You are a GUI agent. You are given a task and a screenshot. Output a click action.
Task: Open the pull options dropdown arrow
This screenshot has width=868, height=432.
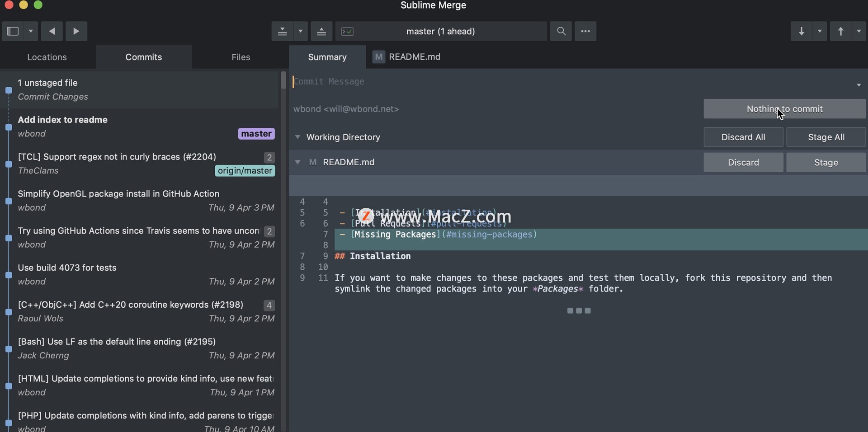tap(820, 31)
